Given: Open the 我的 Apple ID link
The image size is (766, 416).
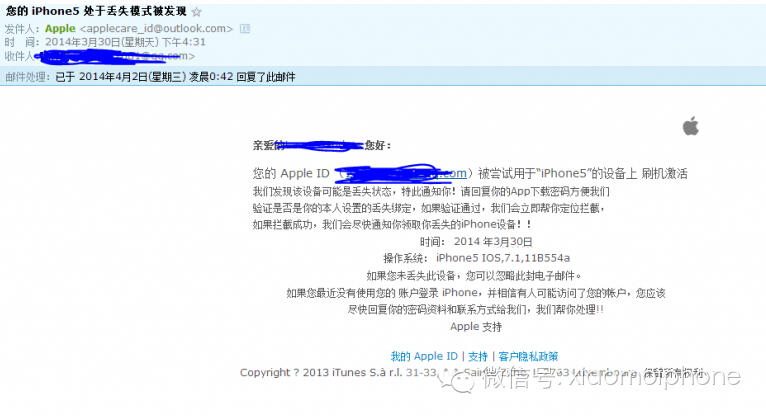Looking at the screenshot, I should point(424,356).
